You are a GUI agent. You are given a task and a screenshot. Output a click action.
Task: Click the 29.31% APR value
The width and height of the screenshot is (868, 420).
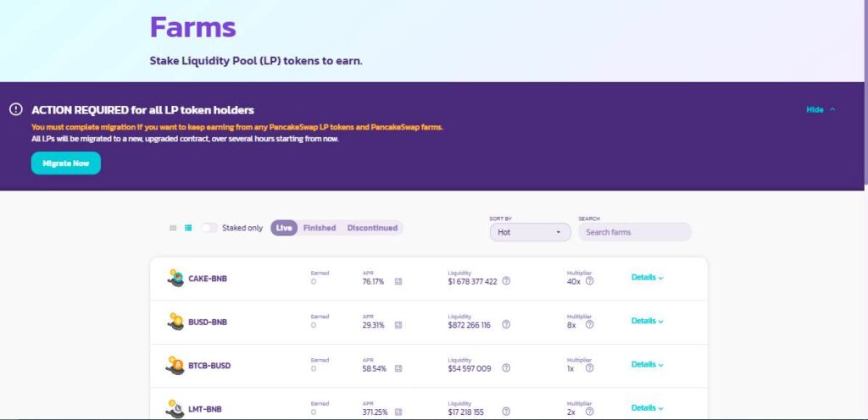[373, 325]
